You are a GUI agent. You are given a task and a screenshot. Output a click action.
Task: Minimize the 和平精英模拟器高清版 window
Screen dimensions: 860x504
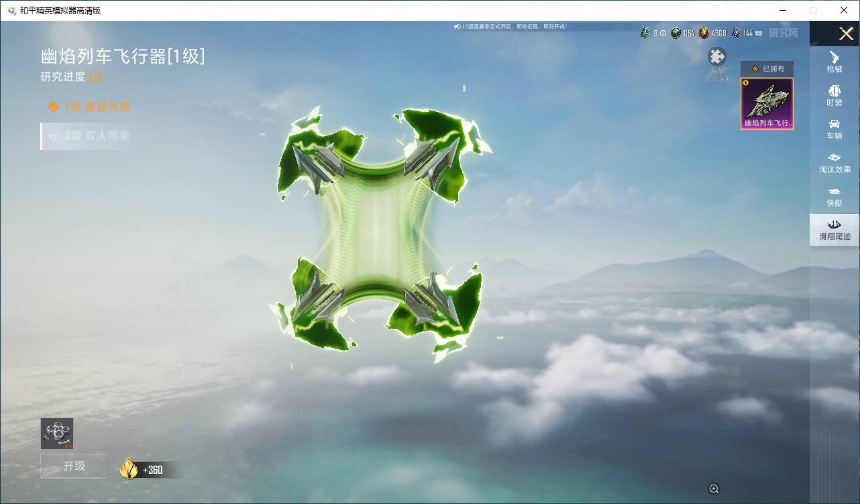(x=782, y=10)
